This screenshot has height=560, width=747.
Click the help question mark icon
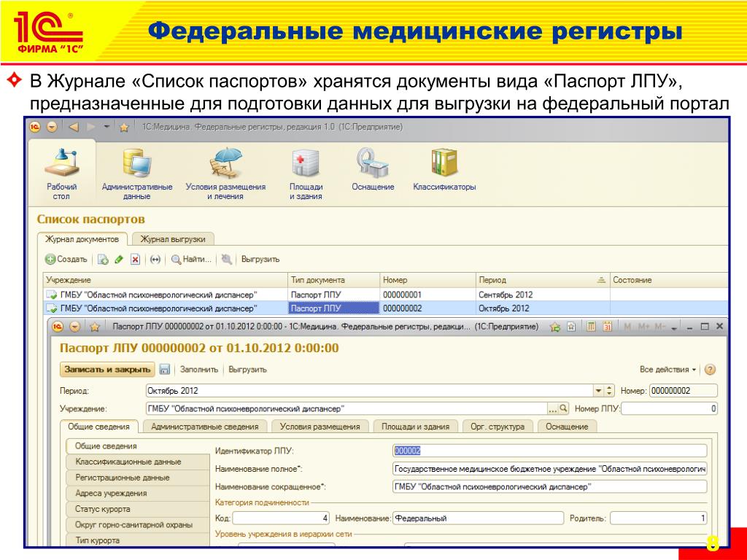[x=710, y=370]
